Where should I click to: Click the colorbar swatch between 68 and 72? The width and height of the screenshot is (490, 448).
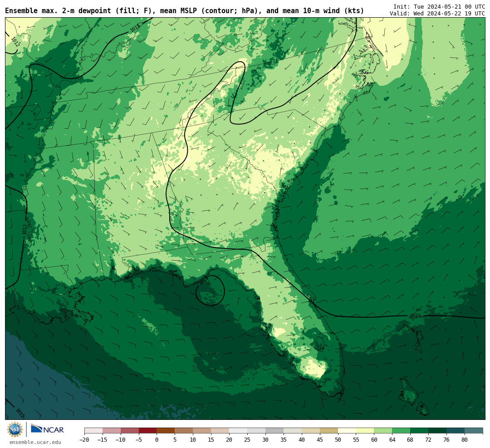(x=419, y=430)
